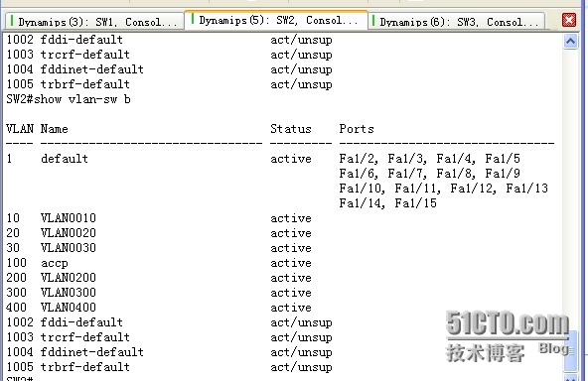Click lower 'trcrf-default' row below VLAN0400
This screenshot has height=381, width=588.
169,337
